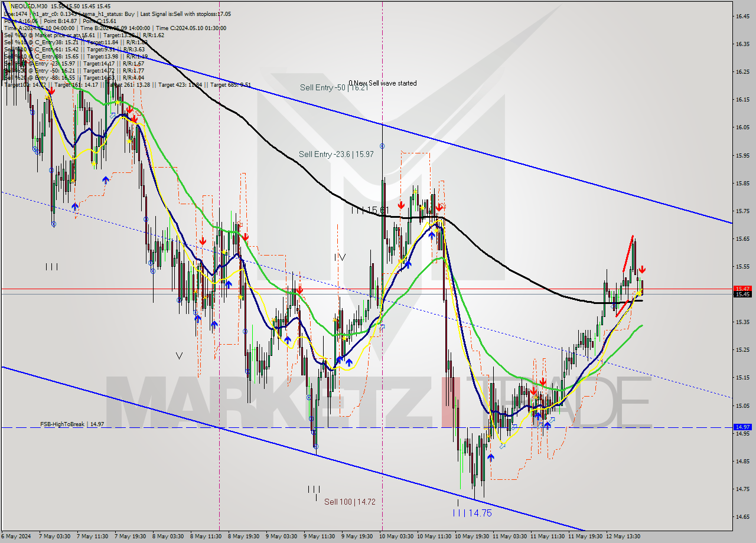
Task: Click the 'Sell Entry -23.6 | 15.97' chart label
Action: tap(336, 154)
